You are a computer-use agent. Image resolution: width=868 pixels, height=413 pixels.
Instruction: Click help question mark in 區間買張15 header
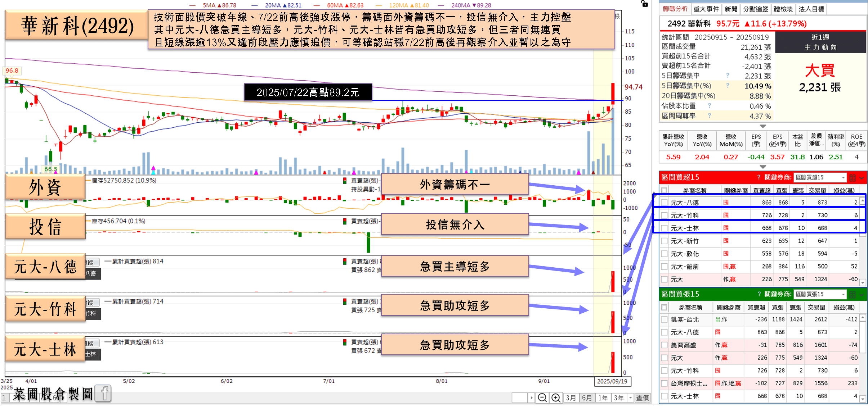pos(759,294)
